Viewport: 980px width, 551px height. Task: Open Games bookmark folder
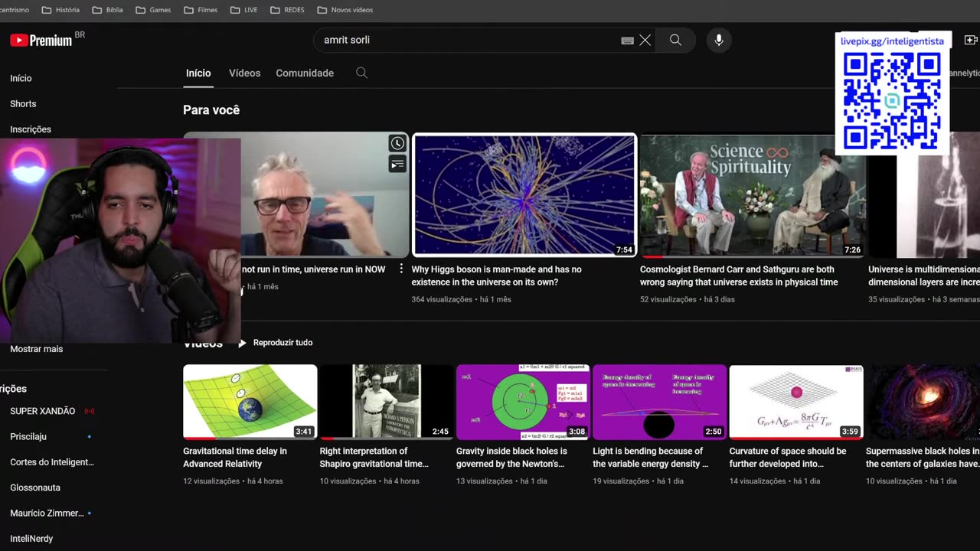153,10
